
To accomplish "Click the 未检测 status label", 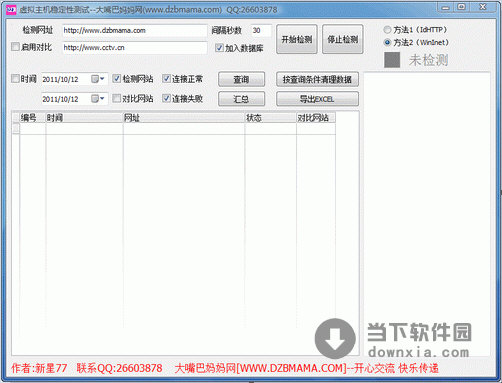I will (x=429, y=60).
